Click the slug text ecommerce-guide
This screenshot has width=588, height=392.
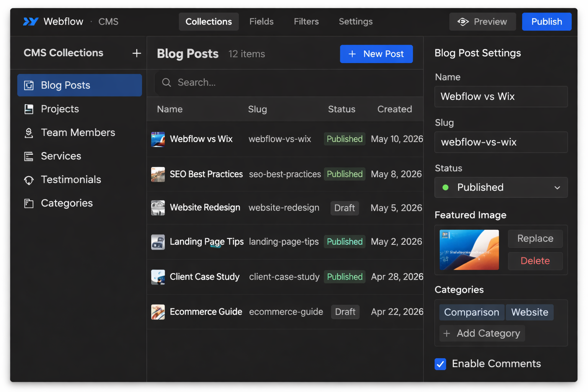point(286,312)
